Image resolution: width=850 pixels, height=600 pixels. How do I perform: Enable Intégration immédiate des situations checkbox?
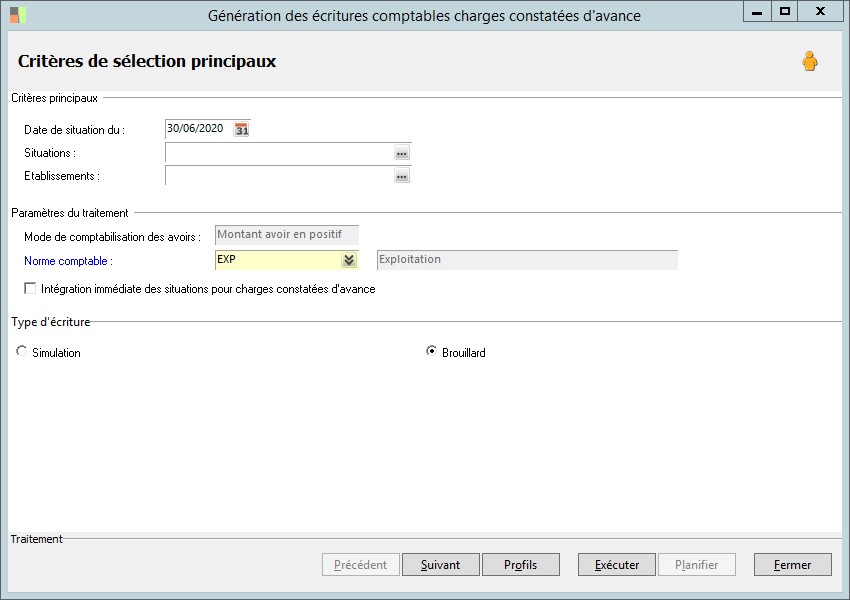click(30, 288)
